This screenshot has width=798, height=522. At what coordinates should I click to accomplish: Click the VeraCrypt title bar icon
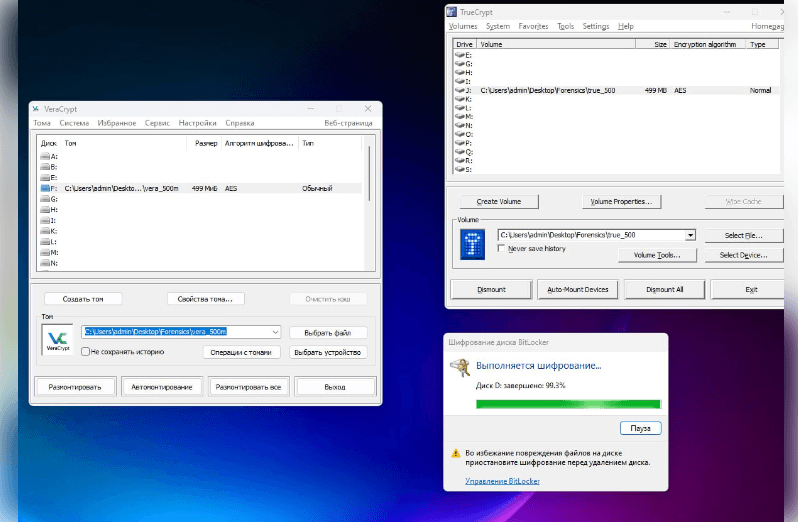[36, 109]
